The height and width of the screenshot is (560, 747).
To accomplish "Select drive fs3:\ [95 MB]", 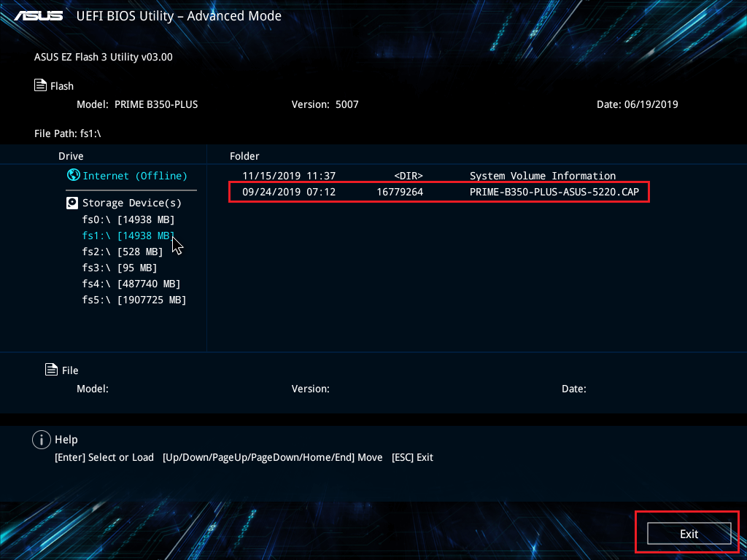I will pos(109,267).
